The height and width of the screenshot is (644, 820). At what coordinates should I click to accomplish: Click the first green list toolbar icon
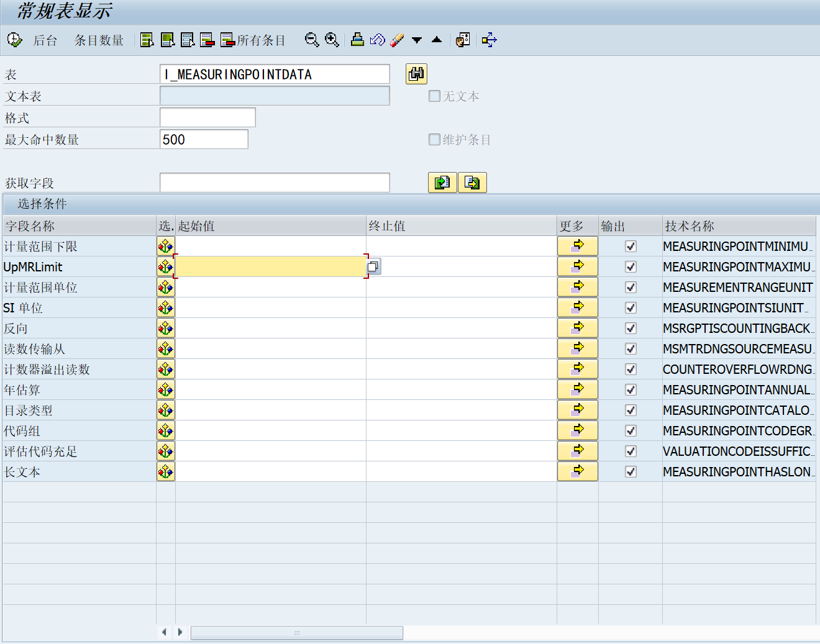point(147,40)
